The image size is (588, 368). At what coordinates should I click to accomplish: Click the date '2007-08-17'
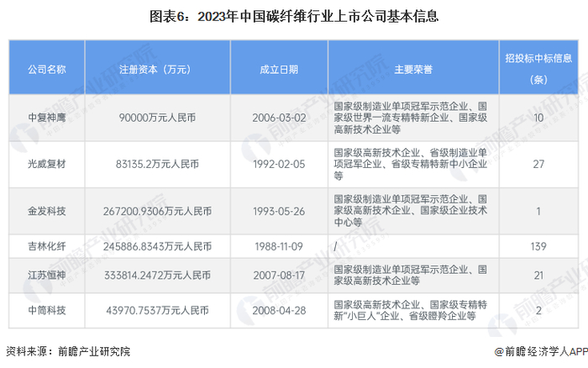click(x=280, y=276)
